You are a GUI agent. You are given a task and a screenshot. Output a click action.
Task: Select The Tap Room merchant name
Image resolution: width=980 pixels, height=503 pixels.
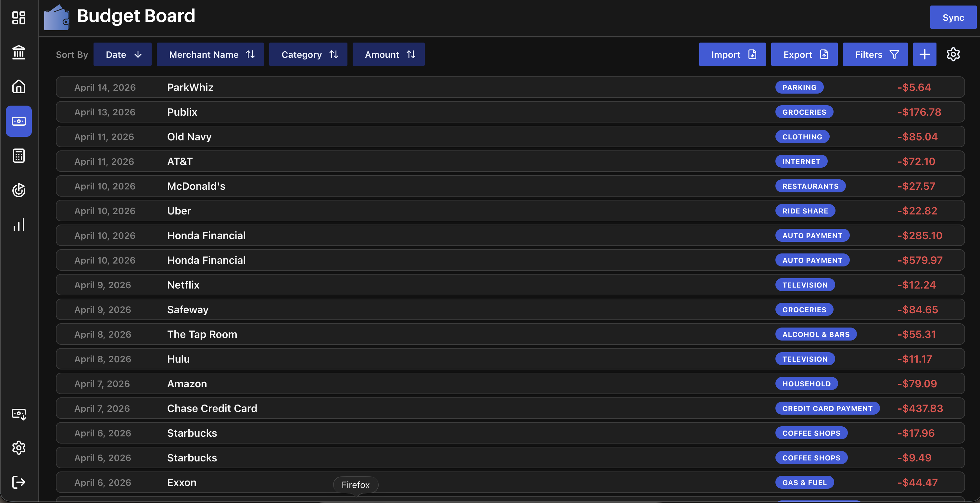point(202,334)
